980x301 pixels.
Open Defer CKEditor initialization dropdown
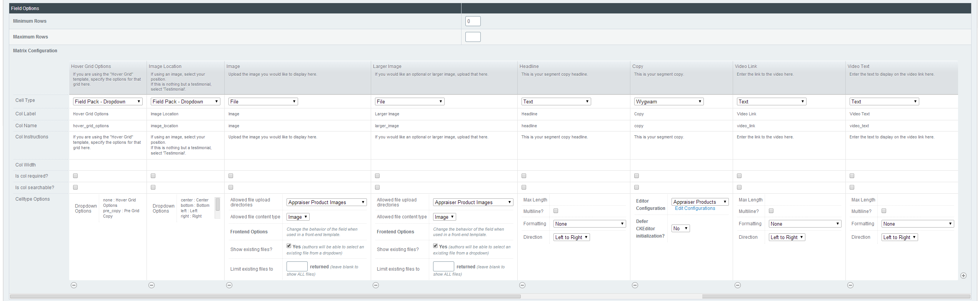pyautogui.click(x=680, y=228)
